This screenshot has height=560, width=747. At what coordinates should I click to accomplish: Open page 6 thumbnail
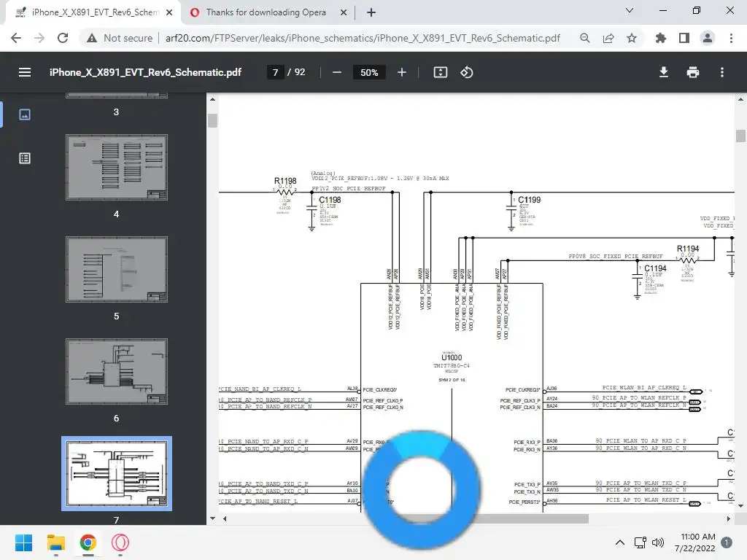click(x=117, y=371)
